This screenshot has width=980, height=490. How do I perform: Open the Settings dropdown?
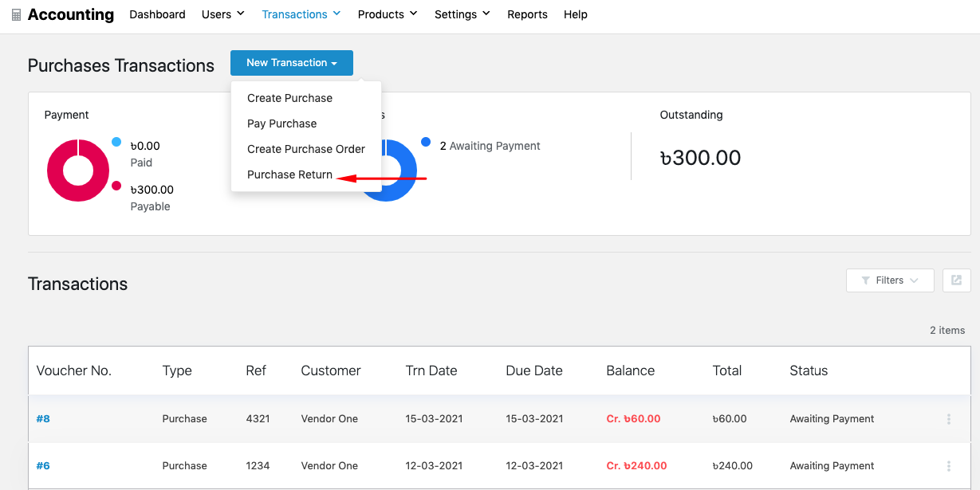tap(461, 14)
